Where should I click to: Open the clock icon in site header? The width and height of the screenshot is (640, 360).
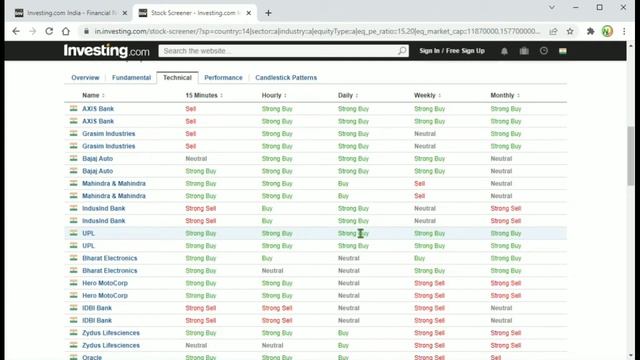544,51
